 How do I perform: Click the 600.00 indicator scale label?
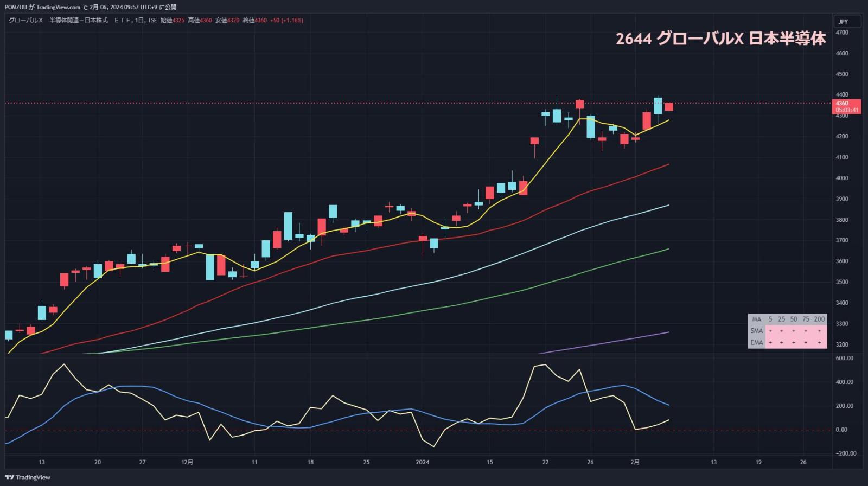click(845, 359)
